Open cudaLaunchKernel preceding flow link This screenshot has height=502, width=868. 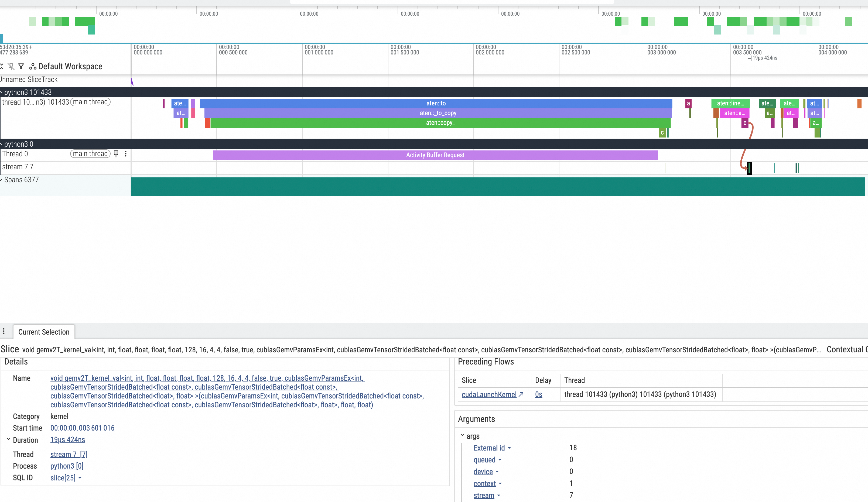[489, 395]
